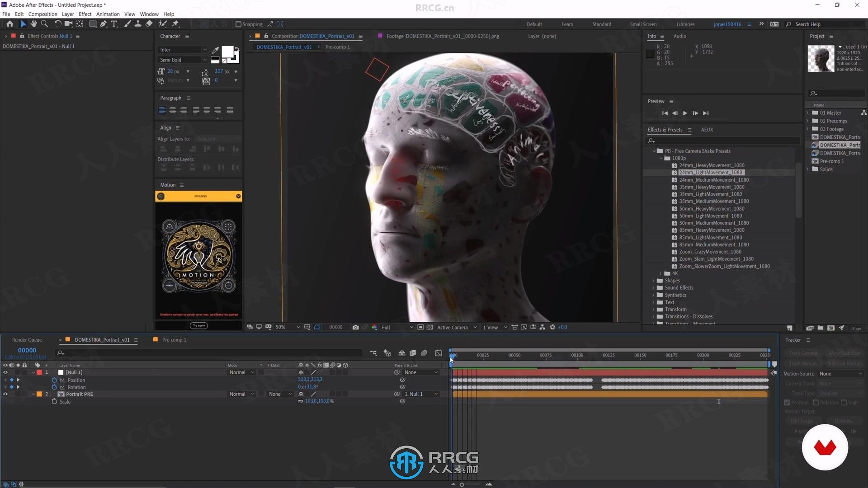Viewport: 868px width, 488px height.
Task: Switch to the Standard workspace
Action: 602,24
